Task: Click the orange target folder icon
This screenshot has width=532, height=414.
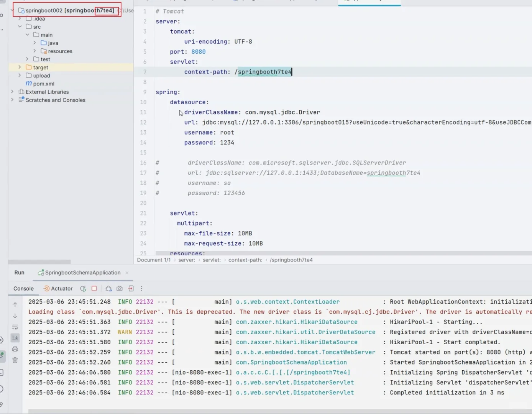Action: tap(29, 67)
